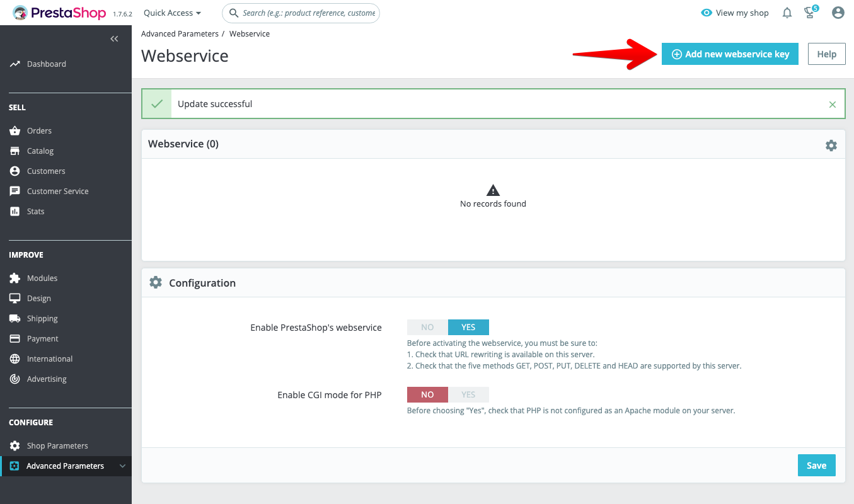The height and width of the screenshot is (504, 854).
Task: Click the Help button
Action: point(826,54)
